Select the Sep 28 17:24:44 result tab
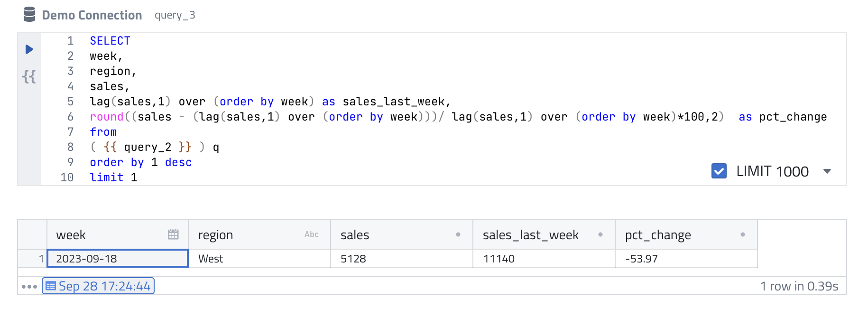 tap(98, 286)
